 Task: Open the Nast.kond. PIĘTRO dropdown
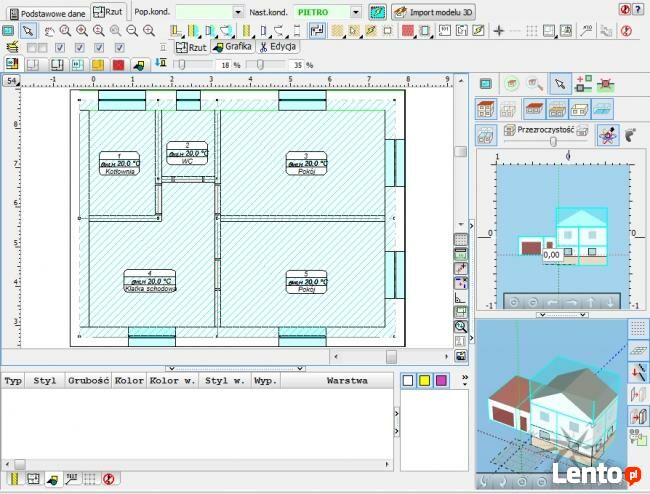click(x=356, y=12)
